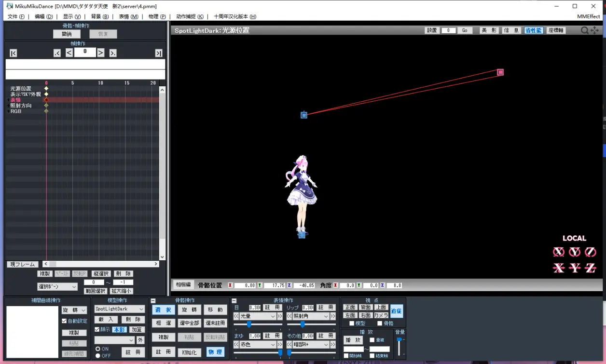Select the ON radio button
The image size is (606, 364).
[x=98, y=349]
